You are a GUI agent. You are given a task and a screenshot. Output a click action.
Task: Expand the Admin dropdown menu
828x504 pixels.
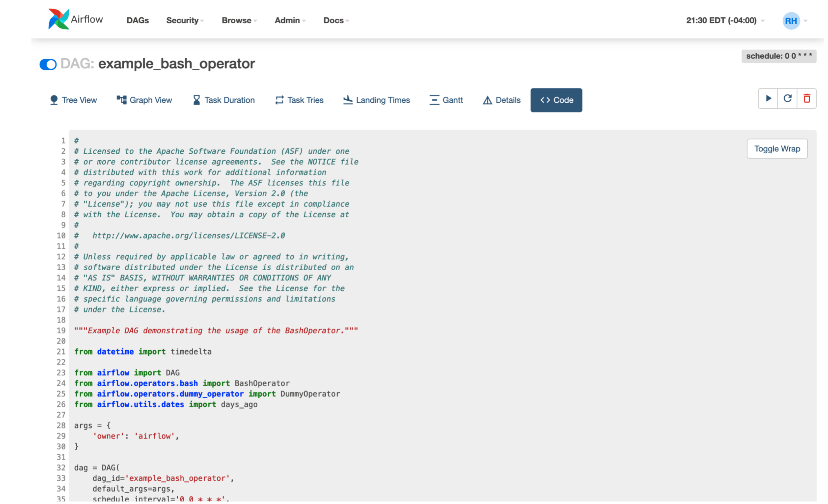point(290,21)
